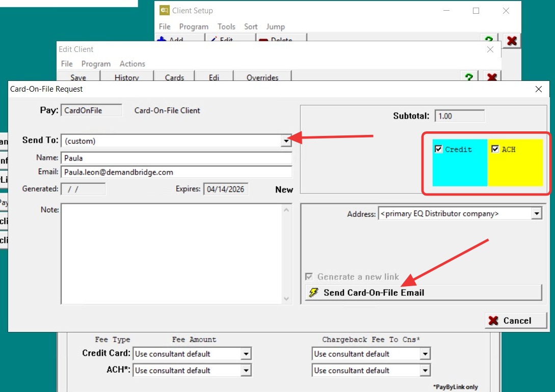Click Edit in Client Setup toolbar
This screenshot has width=555, height=392.
point(230,39)
